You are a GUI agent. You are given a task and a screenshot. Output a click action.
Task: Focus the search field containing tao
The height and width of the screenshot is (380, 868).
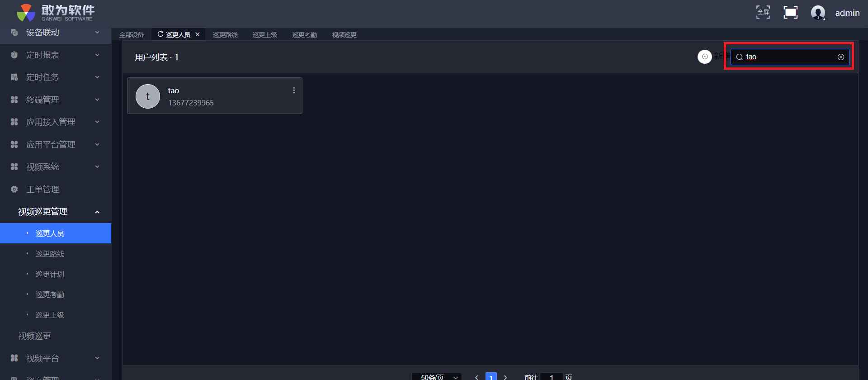click(790, 57)
